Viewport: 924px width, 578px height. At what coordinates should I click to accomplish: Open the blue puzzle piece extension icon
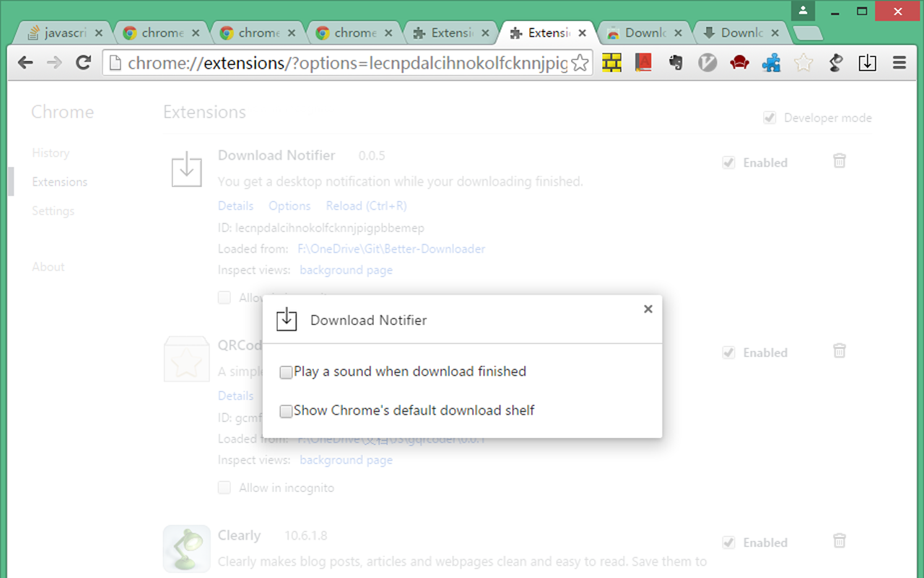771,63
